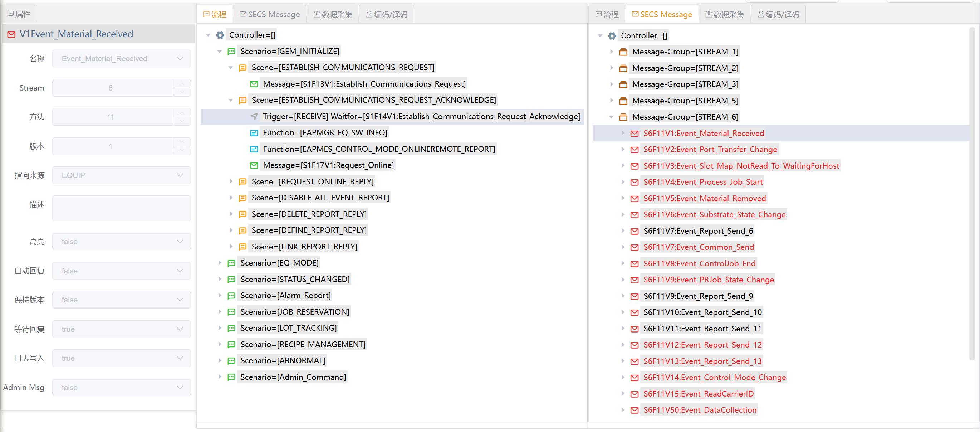Click the envelope icon beside V1Event_Material_Received title
The image size is (980, 432).
(11, 34)
